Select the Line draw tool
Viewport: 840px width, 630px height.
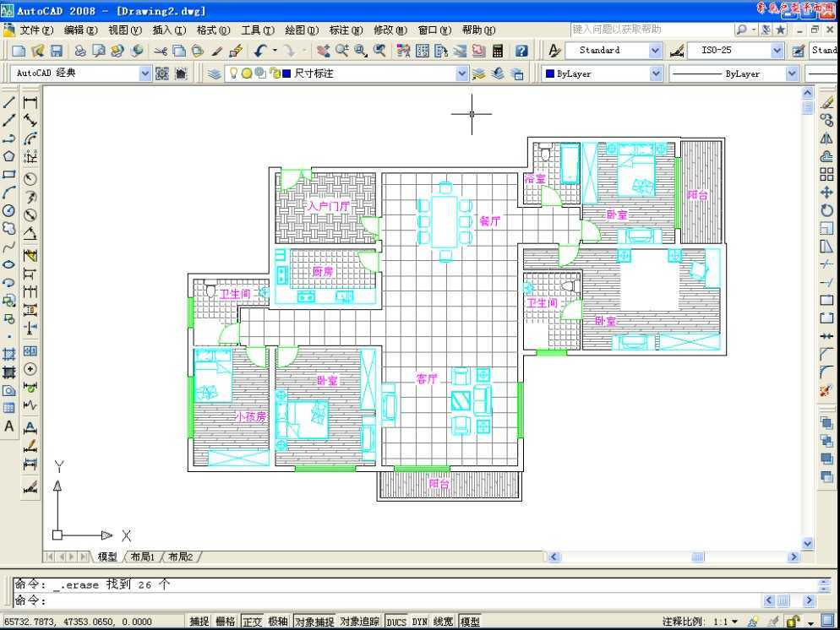pyautogui.click(x=9, y=101)
